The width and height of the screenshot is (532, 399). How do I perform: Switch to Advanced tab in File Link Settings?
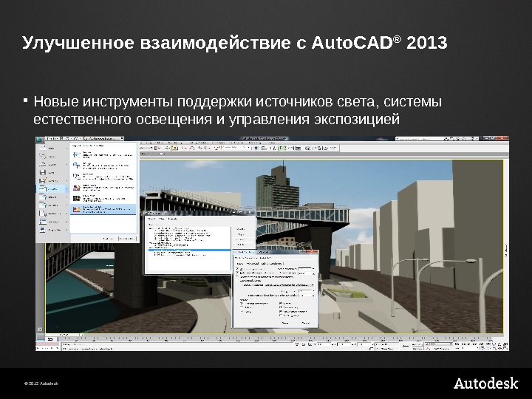point(253,263)
